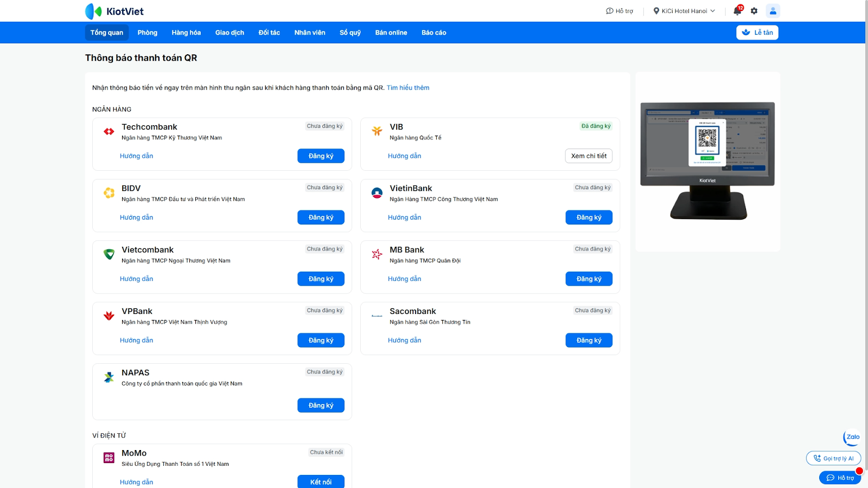Open the Bán online menu

point(391,33)
